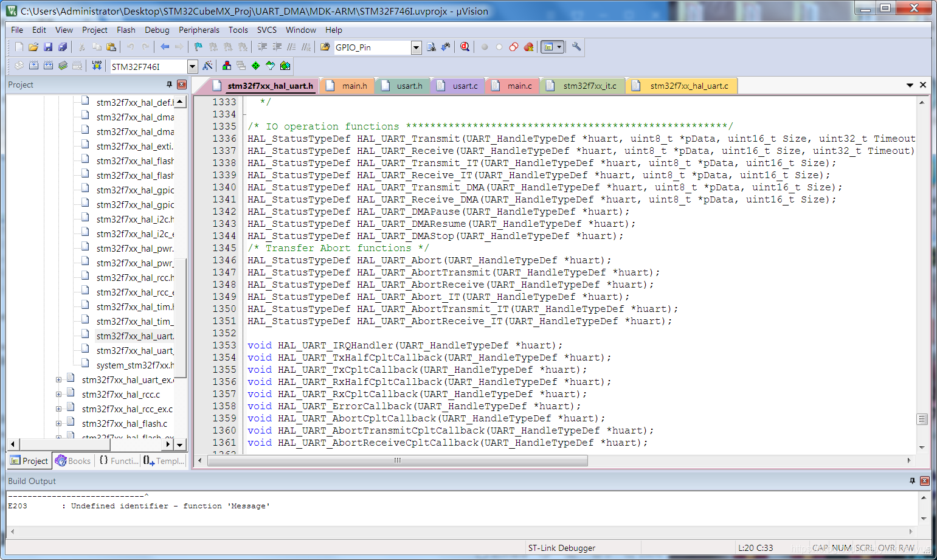Open the STM32F746I target dropdown
937x560 pixels.
(x=192, y=66)
